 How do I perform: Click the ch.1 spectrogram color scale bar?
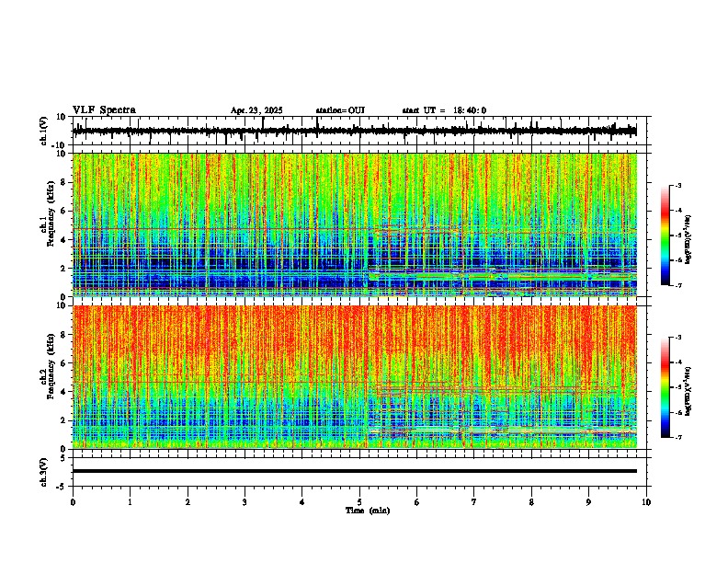click(x=665, y=236)
